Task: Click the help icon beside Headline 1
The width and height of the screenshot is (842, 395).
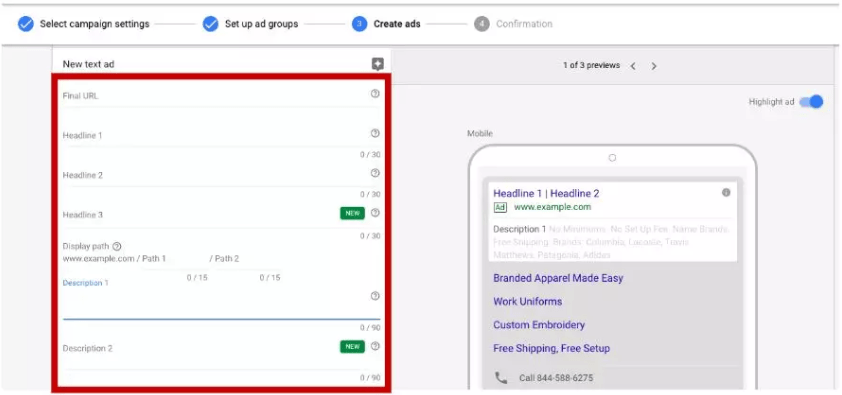Action: tap(375, 133)
